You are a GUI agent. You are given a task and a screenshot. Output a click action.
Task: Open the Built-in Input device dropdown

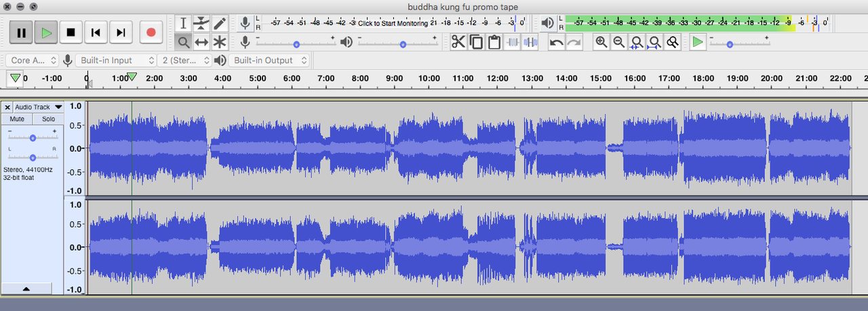pos(115,60)
